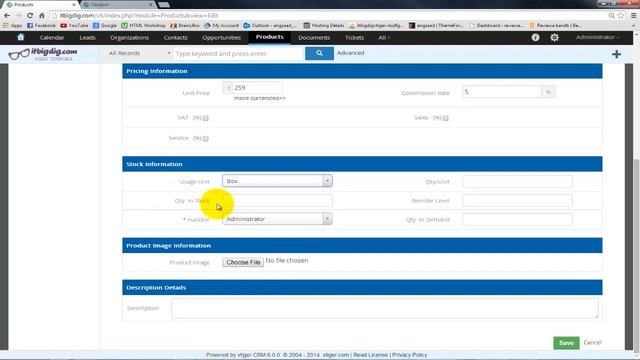Open the Tickets module
Image resolution: width=640 pixels, height=360 pixels.
coord(354,37)
